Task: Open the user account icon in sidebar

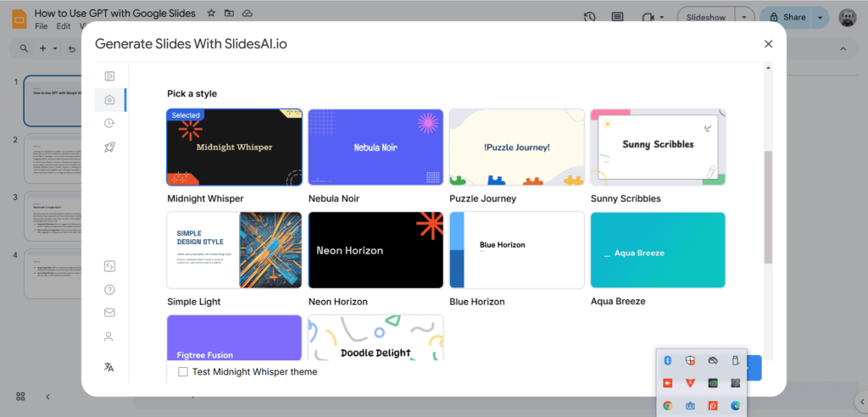Action: point(109,336)
